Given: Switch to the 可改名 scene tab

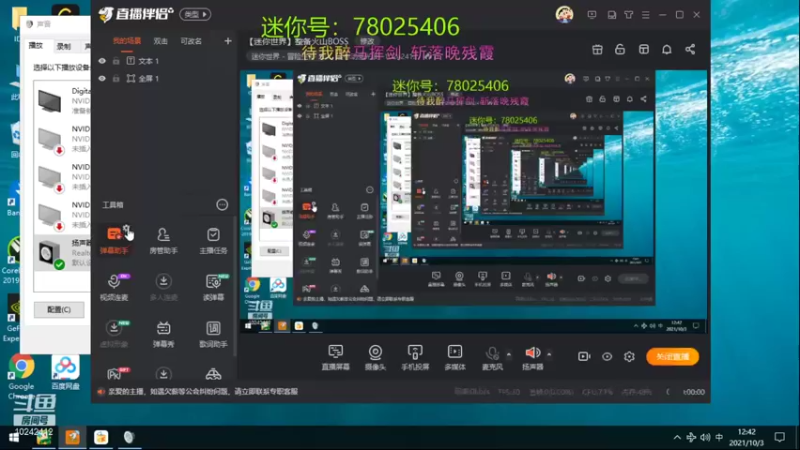Looking at the screenshot, I should (191, 41).
